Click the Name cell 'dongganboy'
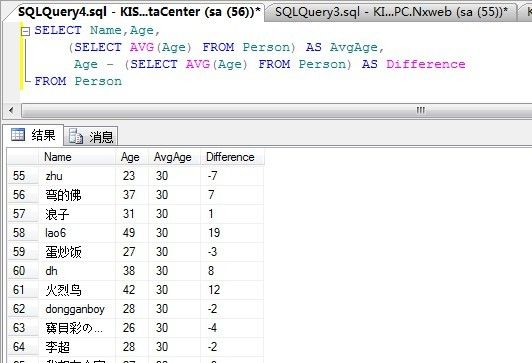532x363 pixels. 77,309
